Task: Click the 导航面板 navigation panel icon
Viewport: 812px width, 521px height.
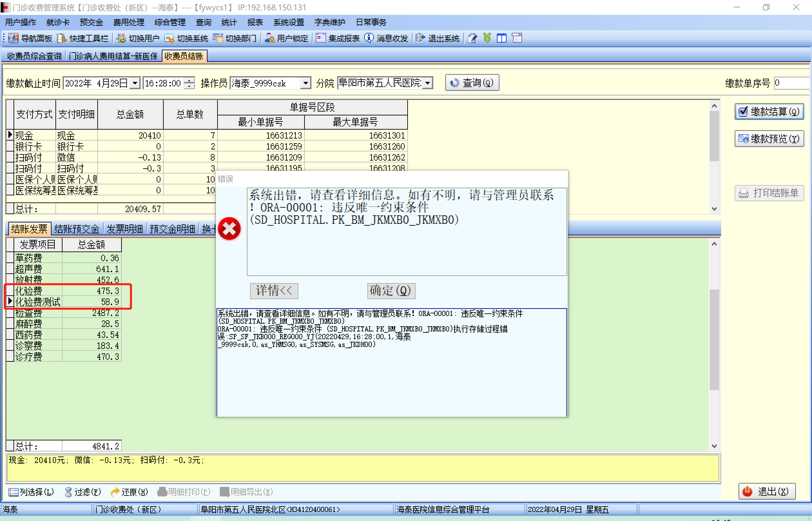Action: point(14,38)
